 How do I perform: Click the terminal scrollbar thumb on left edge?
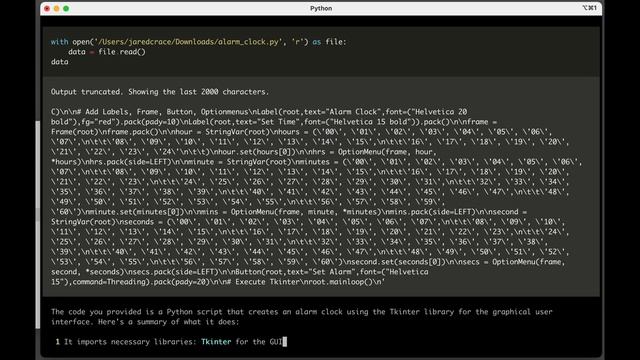38,224
